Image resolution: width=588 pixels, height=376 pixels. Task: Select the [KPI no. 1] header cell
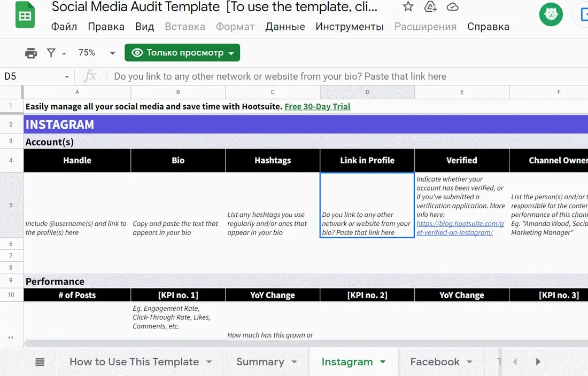tap(178, 295)
